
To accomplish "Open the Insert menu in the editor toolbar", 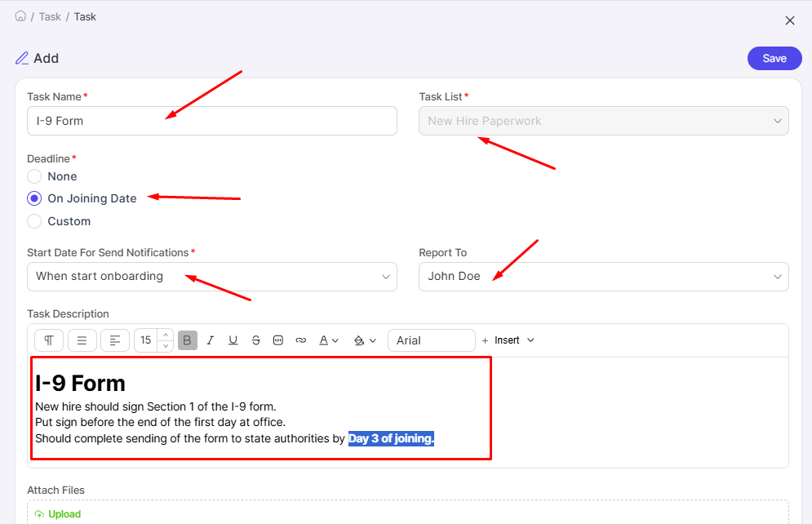I will pos(508,340).
